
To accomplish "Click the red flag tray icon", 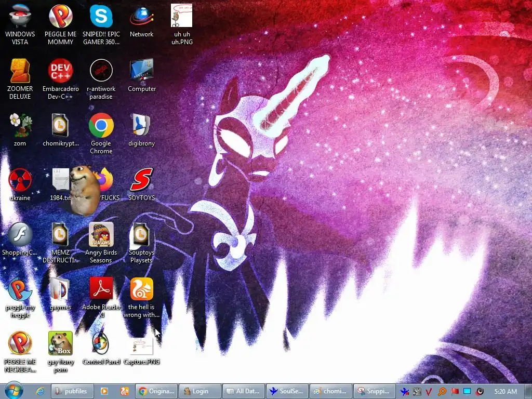I will [x=455, y=392].
